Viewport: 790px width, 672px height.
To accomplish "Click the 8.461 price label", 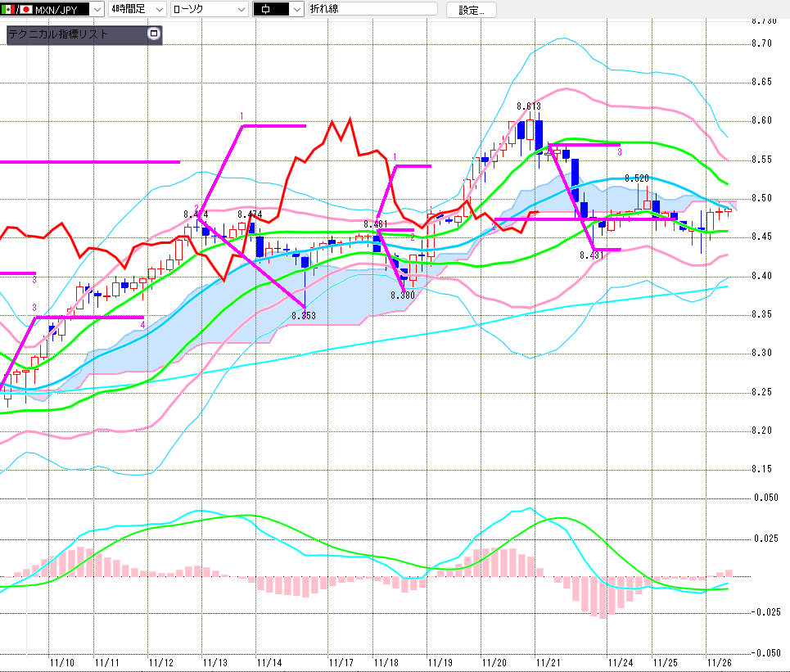I will pyautogui.click(x=376, y=223).
